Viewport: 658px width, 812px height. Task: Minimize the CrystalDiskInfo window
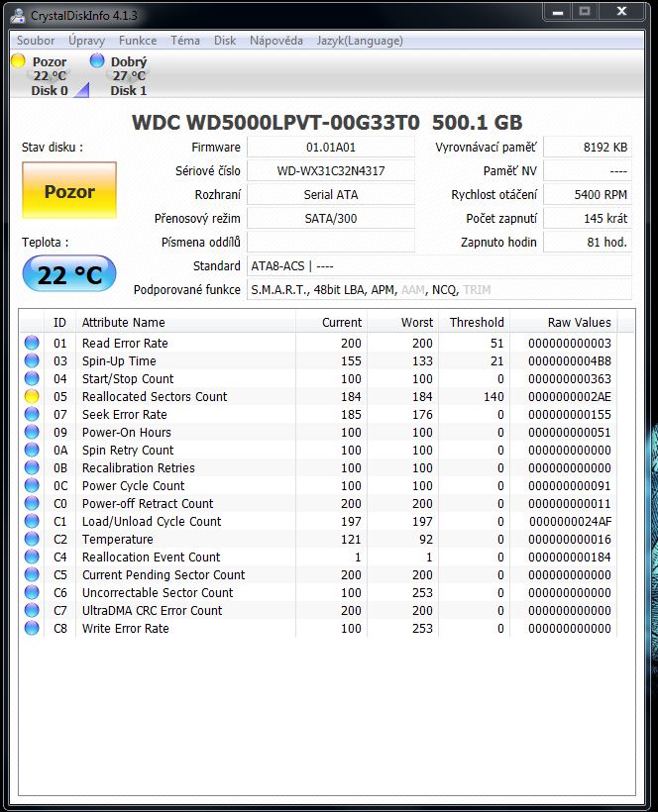point(558,12)
